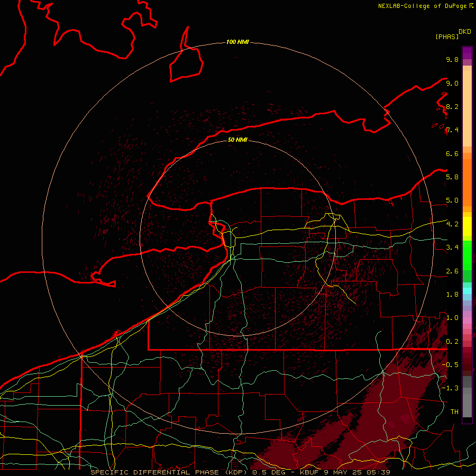Click the purple segment atop the color bar
The height and width of the screenshot is (476, 476).
(x=467, y=53)
